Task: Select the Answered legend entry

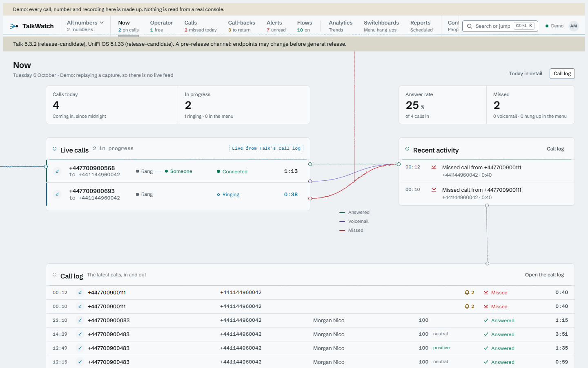Action: pos(354,213)
